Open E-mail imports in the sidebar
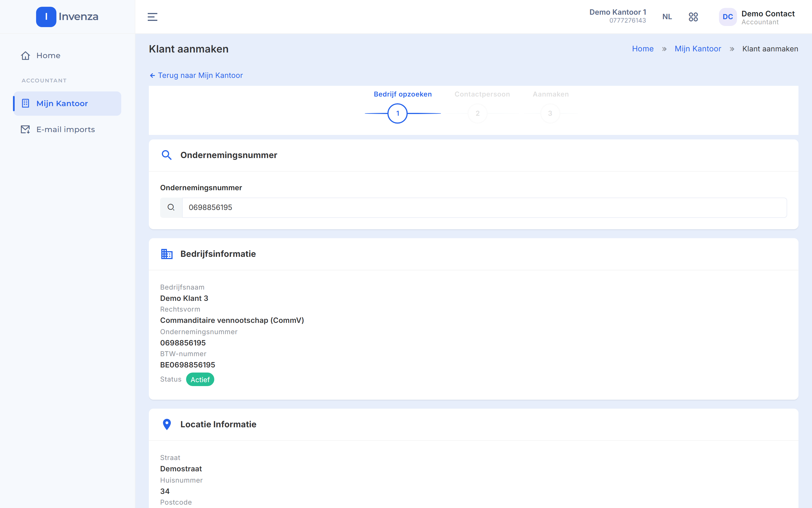 click(x=67, y=129)
